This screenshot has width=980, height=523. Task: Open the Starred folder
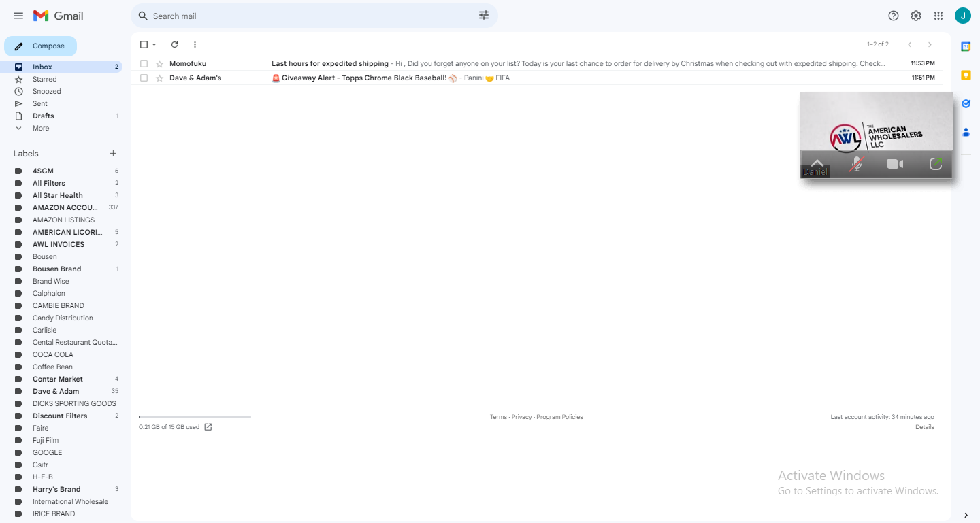tap(61, 79)
